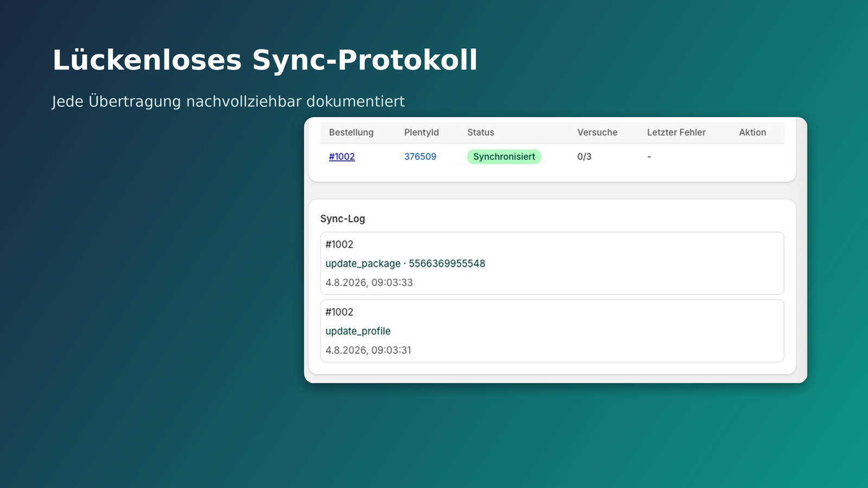Select the 0/3 attempts value

point(584,157)
